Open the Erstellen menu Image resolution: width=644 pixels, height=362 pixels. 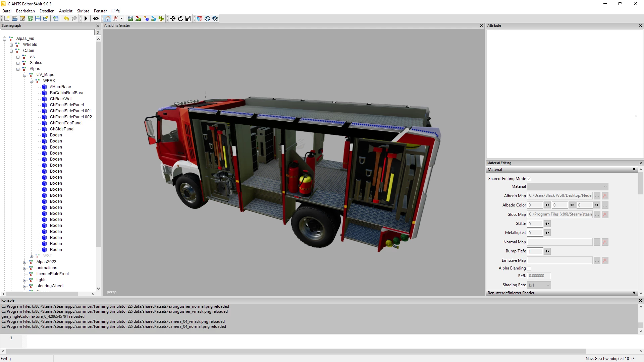pyautogui.click(x=47, y=11)
